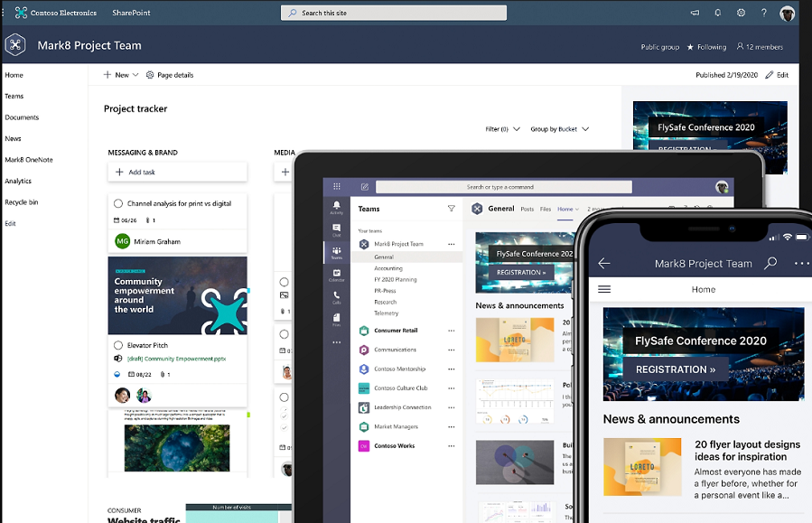
Task: Open Calls in the Teams sidebar
Action: (x=337, y=297)
